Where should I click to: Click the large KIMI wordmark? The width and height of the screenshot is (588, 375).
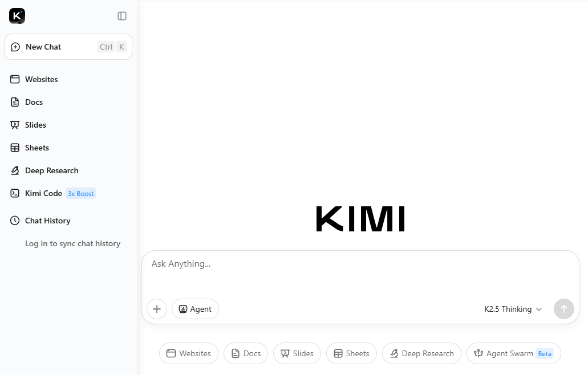point(361,219)
